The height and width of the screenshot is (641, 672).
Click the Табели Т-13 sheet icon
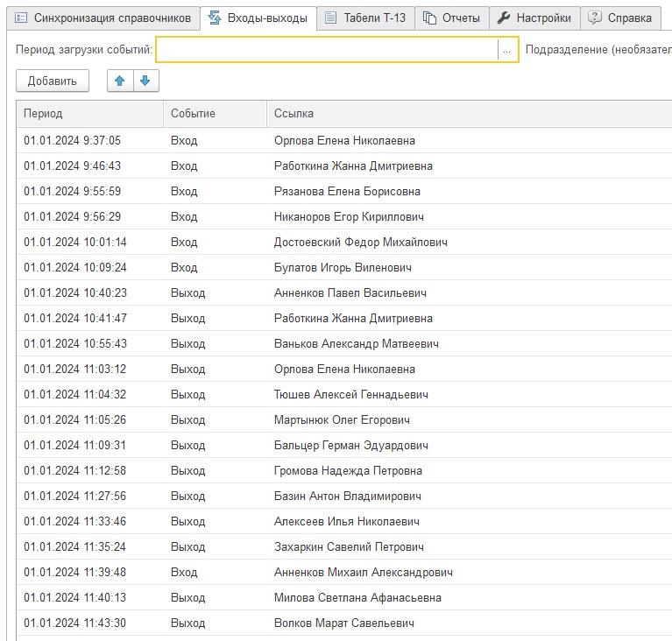point(330,18)
